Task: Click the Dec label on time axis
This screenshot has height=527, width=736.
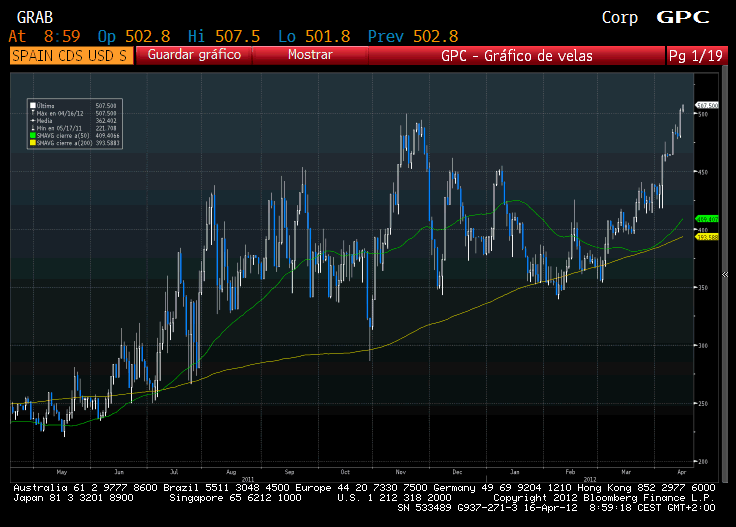Action: coord(457,472)
